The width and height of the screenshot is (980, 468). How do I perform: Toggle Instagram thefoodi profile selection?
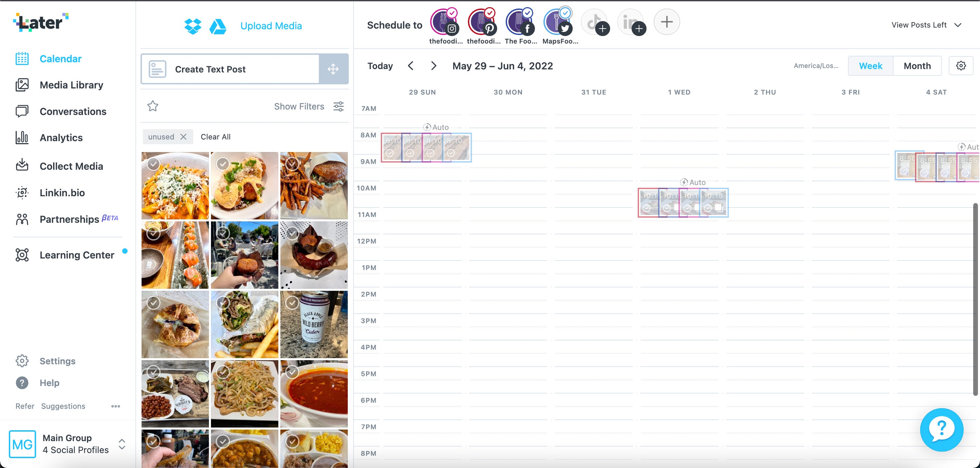coord(445,22)
